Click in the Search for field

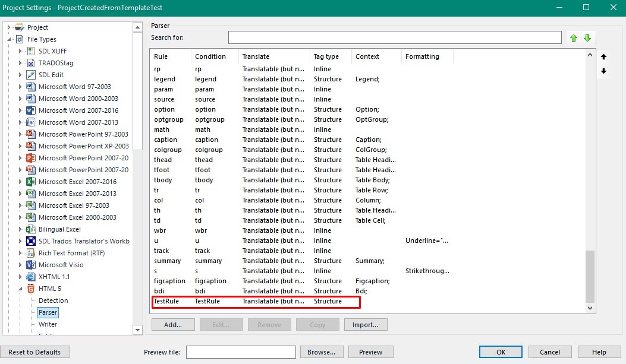tap(394, 38)
